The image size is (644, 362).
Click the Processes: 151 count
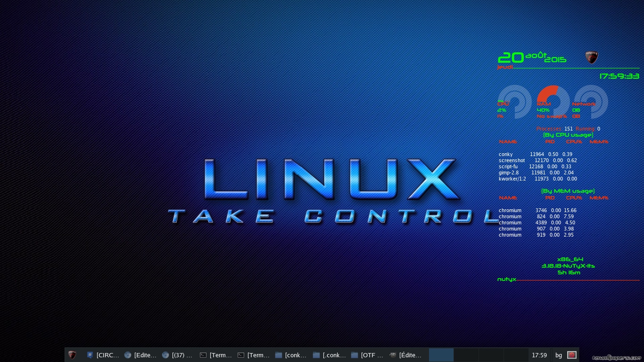tap(555, 129)
